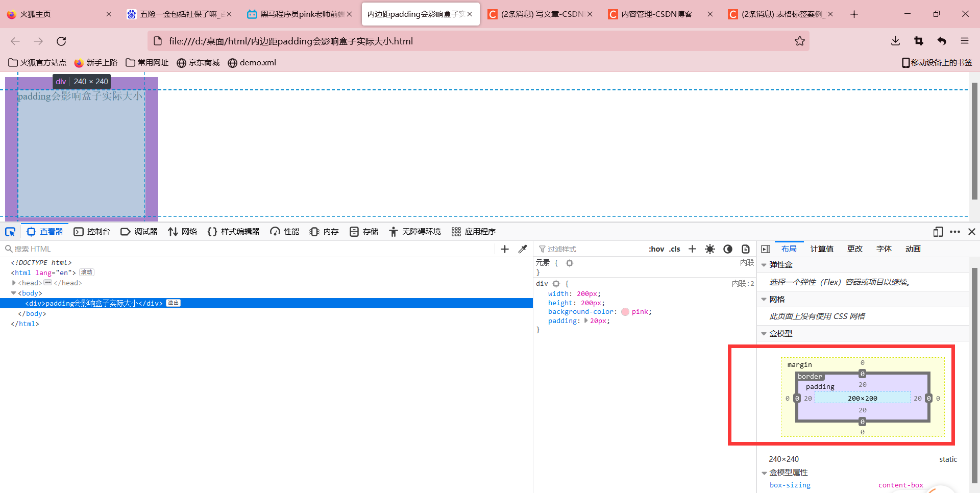
Task: Open the downloads panel
Action: (x=895, y=41)
